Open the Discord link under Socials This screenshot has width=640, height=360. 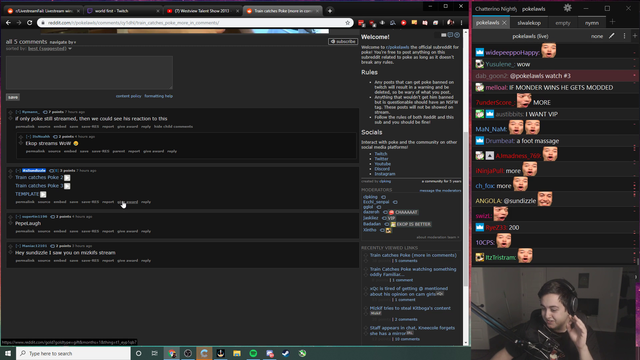tap(382, 169)
